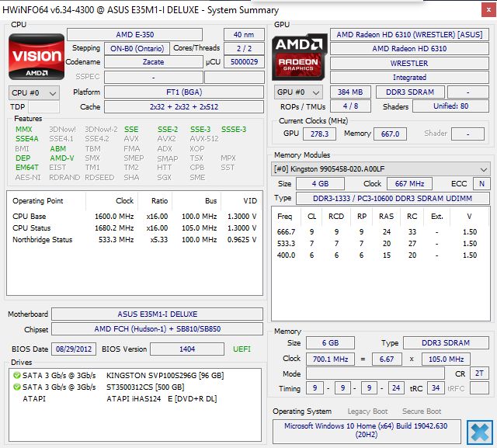Expand the Kingston 9905458-020.A00LF memory module dropdown

tap(381, 168)
